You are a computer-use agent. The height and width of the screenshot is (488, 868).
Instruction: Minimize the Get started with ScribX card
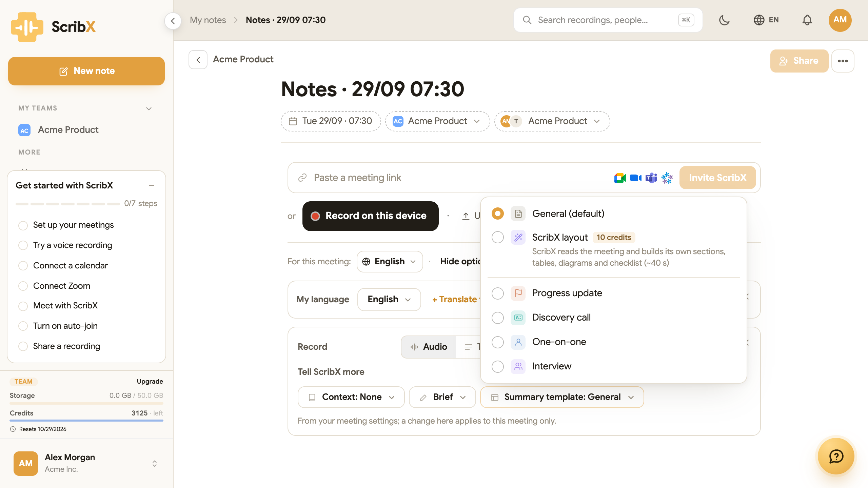(x=152, y=185)
